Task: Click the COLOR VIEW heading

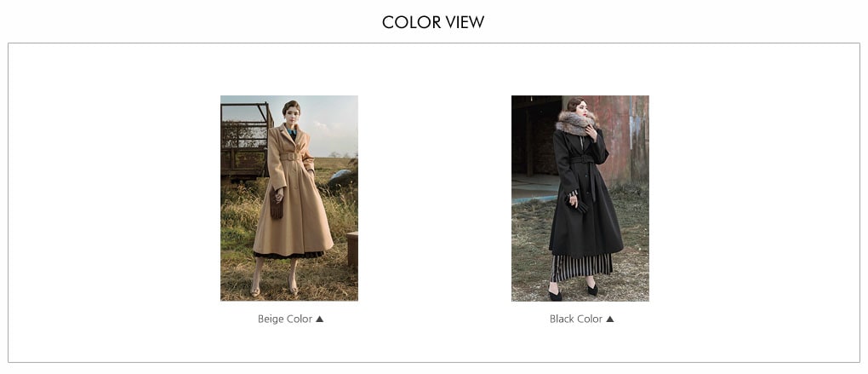Action: pyautogui.click(x=433, y=22)
